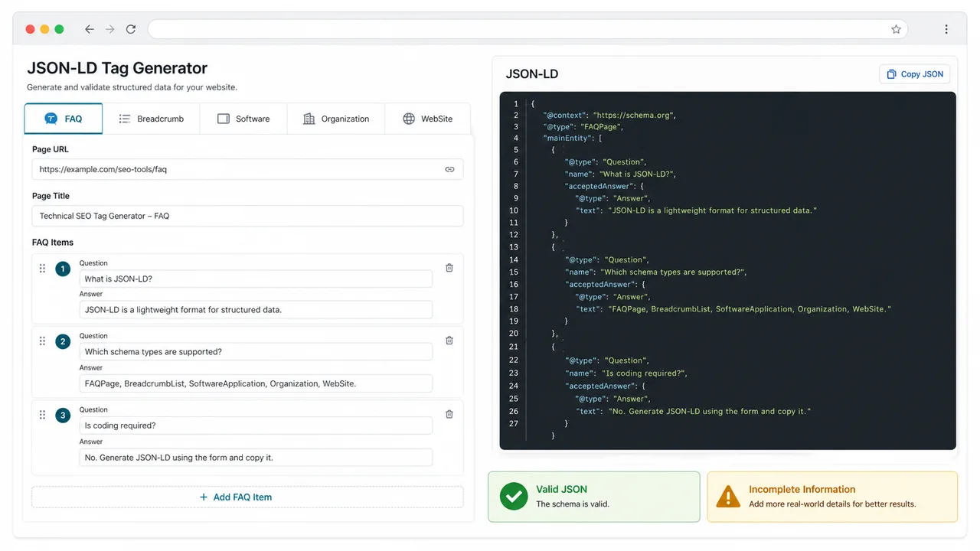This screenshot has height=551, width=980.
Task: Click the '"mainEntity": [' code line
Action: click(573, 139)
